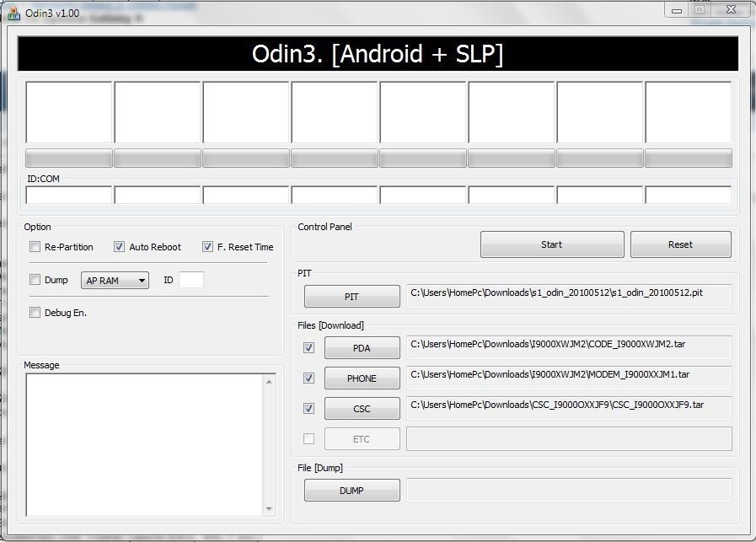This screenshot has width=756, height=542.
Task: Enable the Dump checkbox
Action: coord(35,280)
